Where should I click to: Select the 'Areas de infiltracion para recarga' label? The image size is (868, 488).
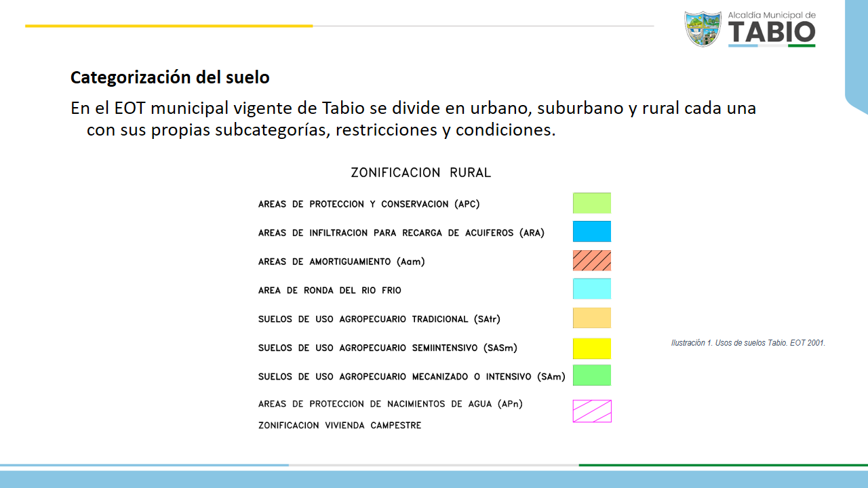pyautogui.click(x=401, y=232)
